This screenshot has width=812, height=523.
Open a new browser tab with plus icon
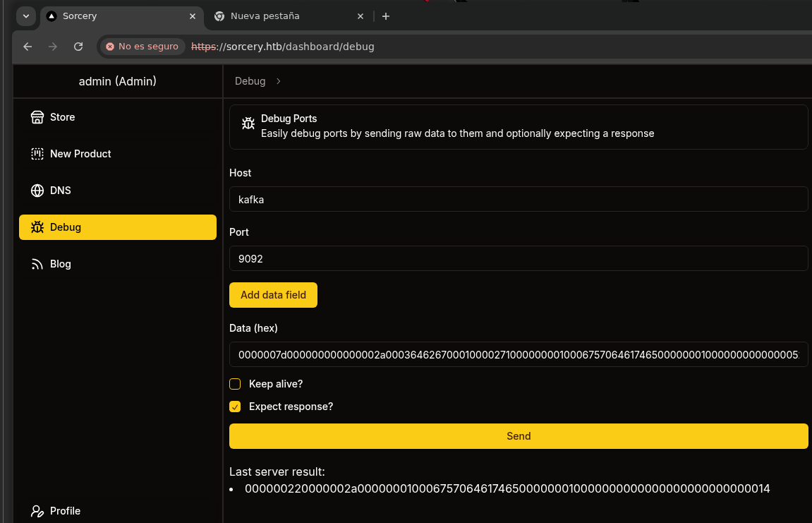click(385, 16)
